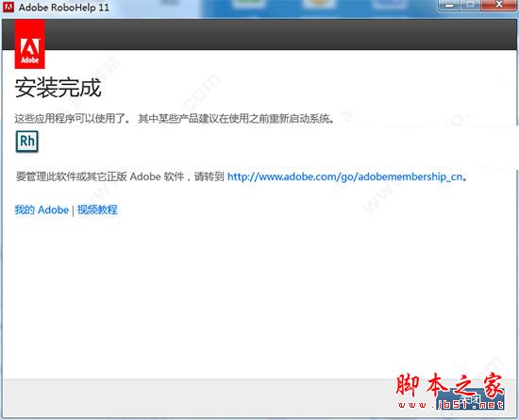Click the blue 关闭 button behind watermark
Image resolution: width=519 pixels, height=420 pixels.
click(x=470, y=399)
